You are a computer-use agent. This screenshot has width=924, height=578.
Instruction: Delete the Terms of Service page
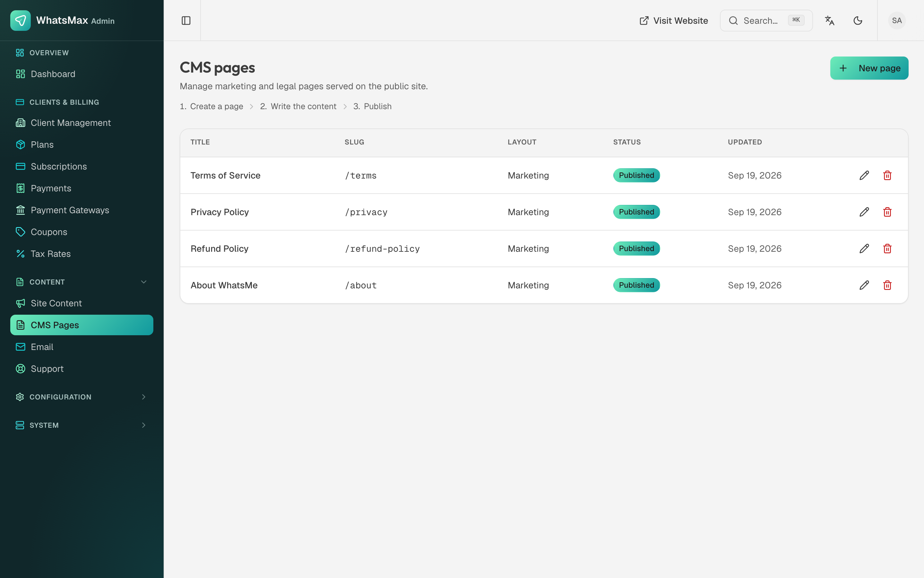point(887,175)
